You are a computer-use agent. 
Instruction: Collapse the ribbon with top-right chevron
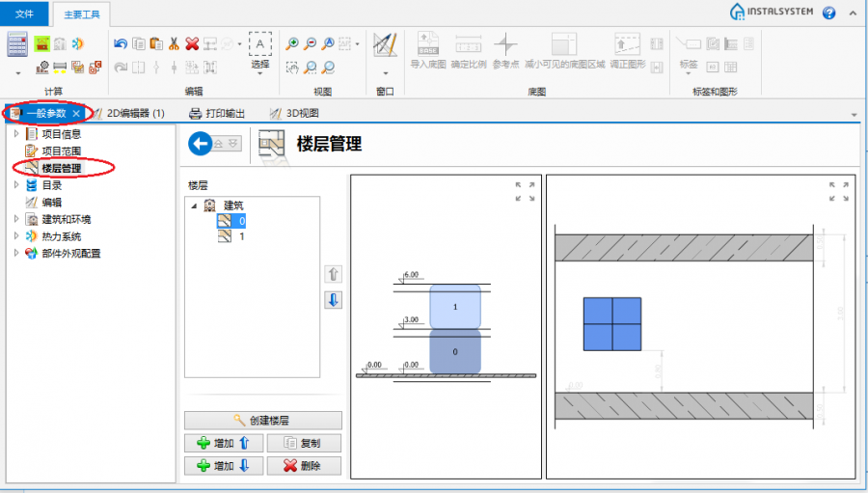[853, 13]
